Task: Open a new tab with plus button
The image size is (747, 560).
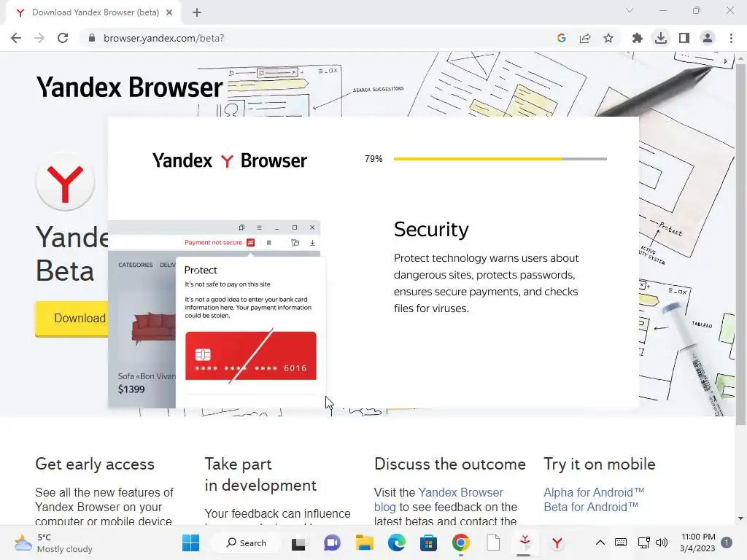Action: [197, 12]
